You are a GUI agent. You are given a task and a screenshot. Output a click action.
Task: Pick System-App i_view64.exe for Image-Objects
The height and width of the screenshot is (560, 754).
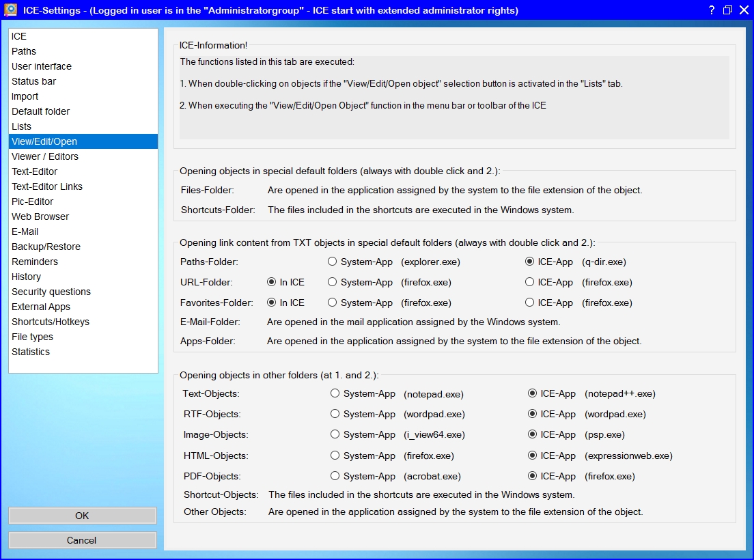coord(335,434)
